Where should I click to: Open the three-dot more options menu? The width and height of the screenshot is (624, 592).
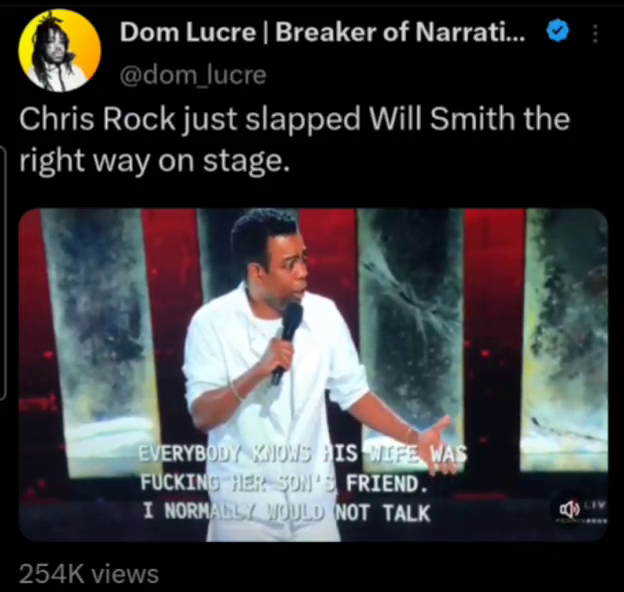coord(595,33)
